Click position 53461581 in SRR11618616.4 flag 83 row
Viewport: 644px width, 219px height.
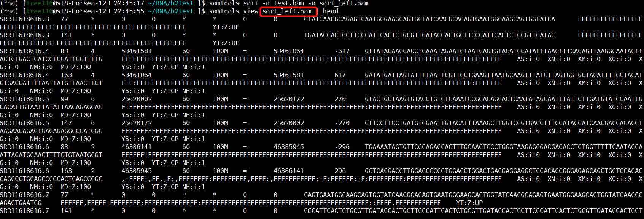137,51
